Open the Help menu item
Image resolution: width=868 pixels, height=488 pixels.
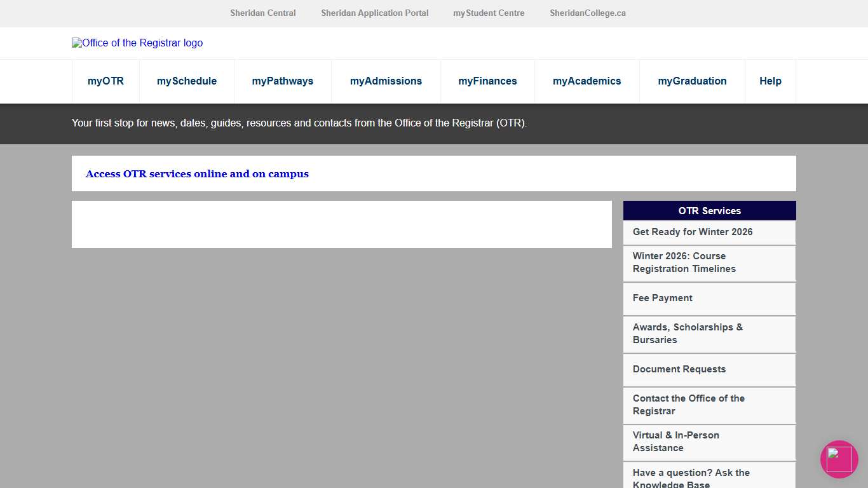pos(770,81)
